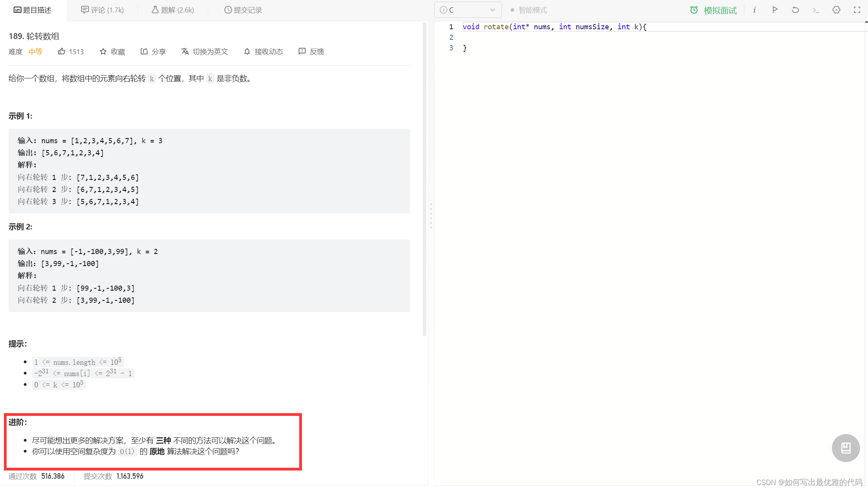Click the run play icon

pos(775,10)
